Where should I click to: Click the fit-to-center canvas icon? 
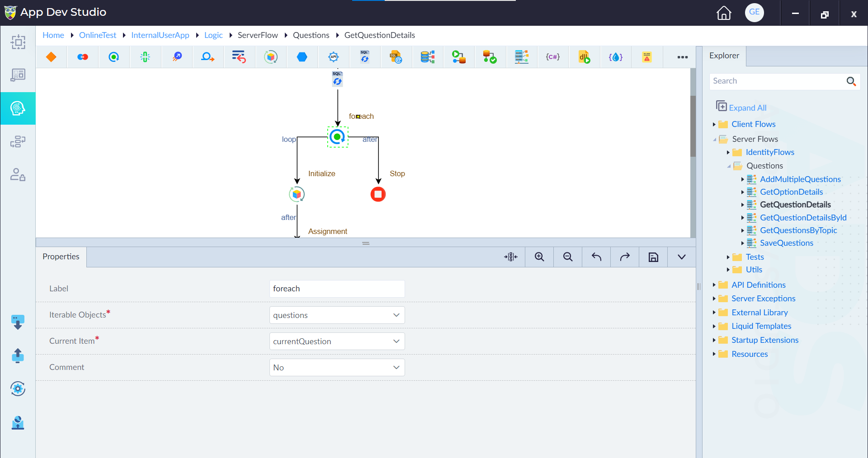(x=511, y=257)
